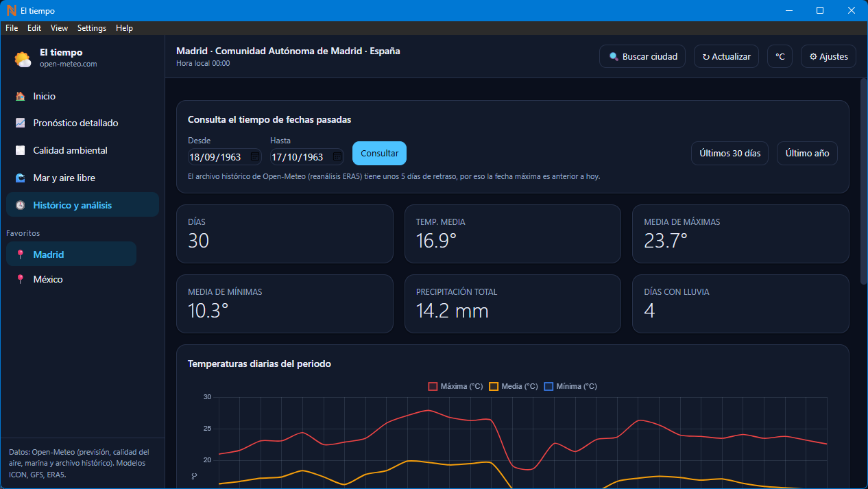The height and width of the screenshot is (489, 868).
Task: Click the chart icon beside Pronóstico detallado
Action: (x=21, y=123)
